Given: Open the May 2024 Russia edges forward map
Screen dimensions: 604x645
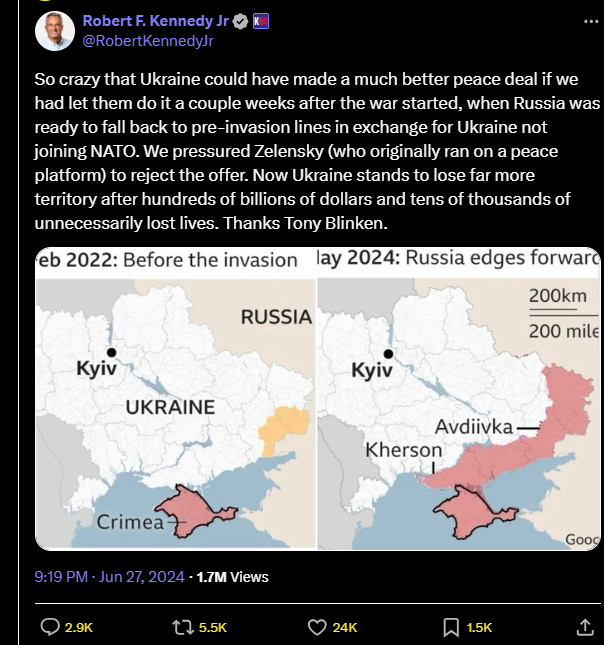Looking at the screenshot, I should pos(459,398).
